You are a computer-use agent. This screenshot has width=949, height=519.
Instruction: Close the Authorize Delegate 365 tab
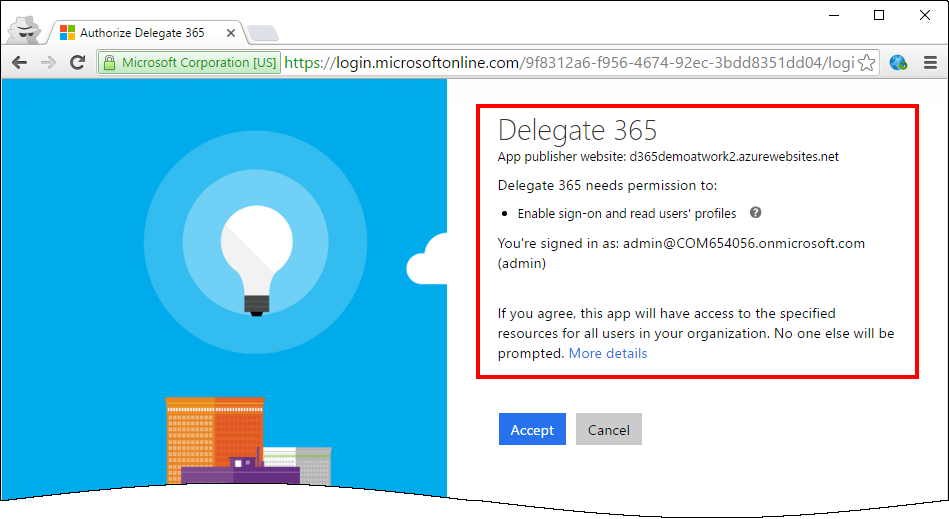click(x=231, y=33)
